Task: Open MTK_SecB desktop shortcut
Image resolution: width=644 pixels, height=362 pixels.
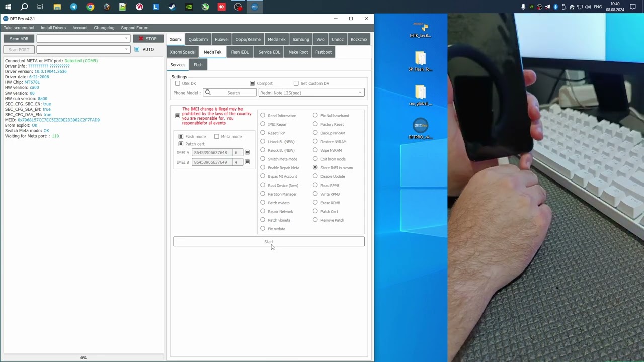Action: pyautogui.click(x=420, y=30)
